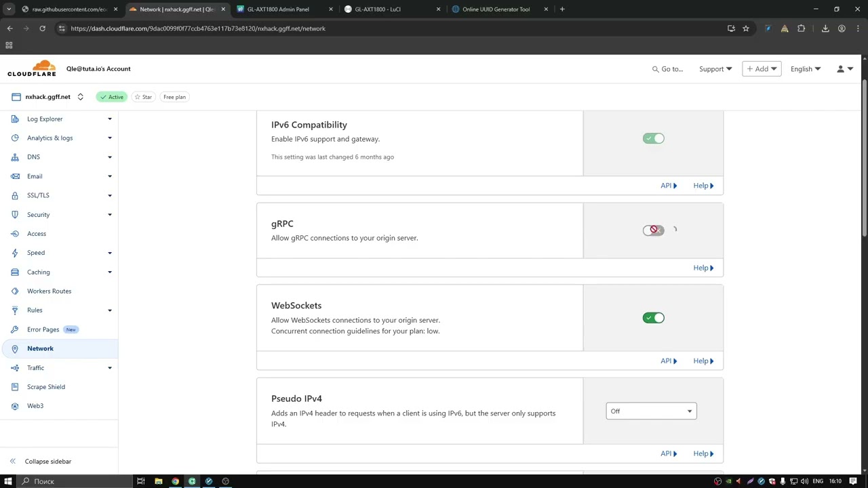The image size is (868, 488).
Task: Click the ENG language indicator in tray
Action: [x=818, y=481]
